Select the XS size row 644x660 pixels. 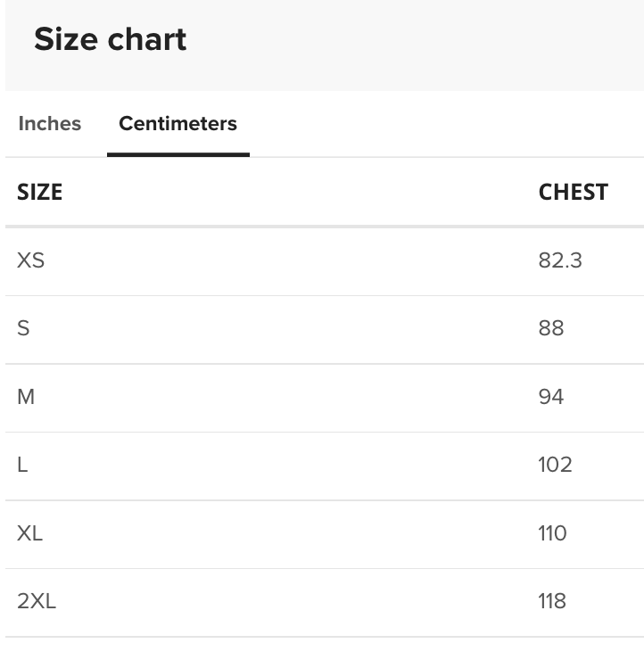coord(325,261)
